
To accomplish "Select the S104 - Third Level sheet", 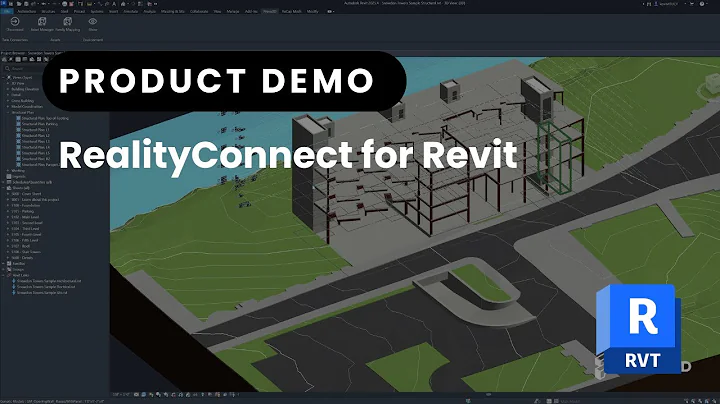I will pos(25,229).
